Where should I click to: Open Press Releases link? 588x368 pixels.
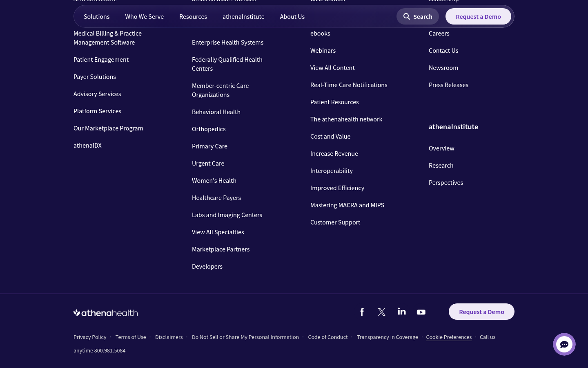point(448,85)
